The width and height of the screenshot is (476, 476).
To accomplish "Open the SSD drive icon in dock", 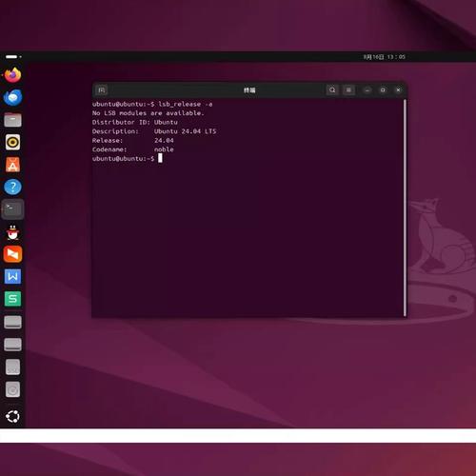I will 12,367.
